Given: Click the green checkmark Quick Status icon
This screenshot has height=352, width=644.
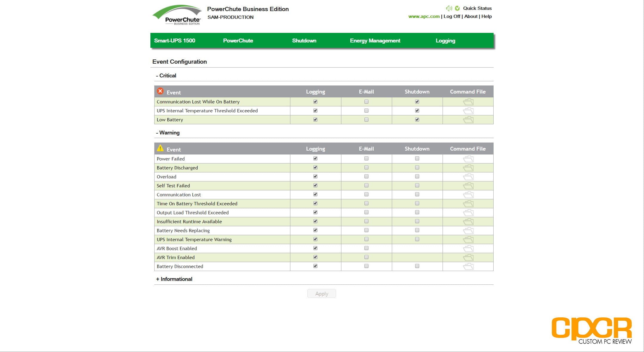Looking at the screenshot, I should pos(457,8).
